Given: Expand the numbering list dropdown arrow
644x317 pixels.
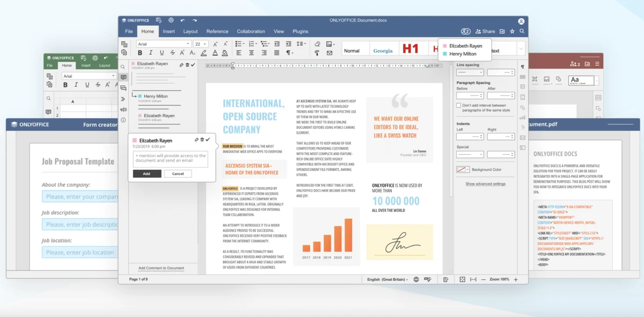Looking at the screenshot, I should tap(257, 44).
